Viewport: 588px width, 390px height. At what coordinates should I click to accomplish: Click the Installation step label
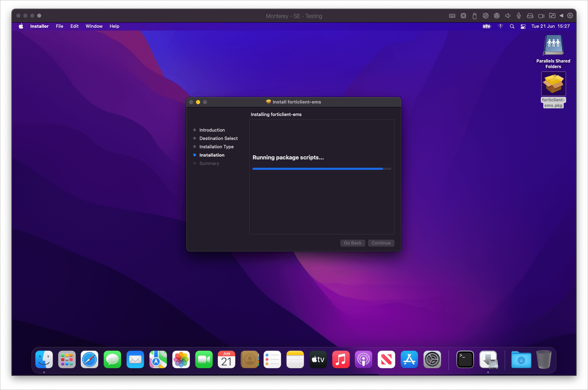click(212, 155)
